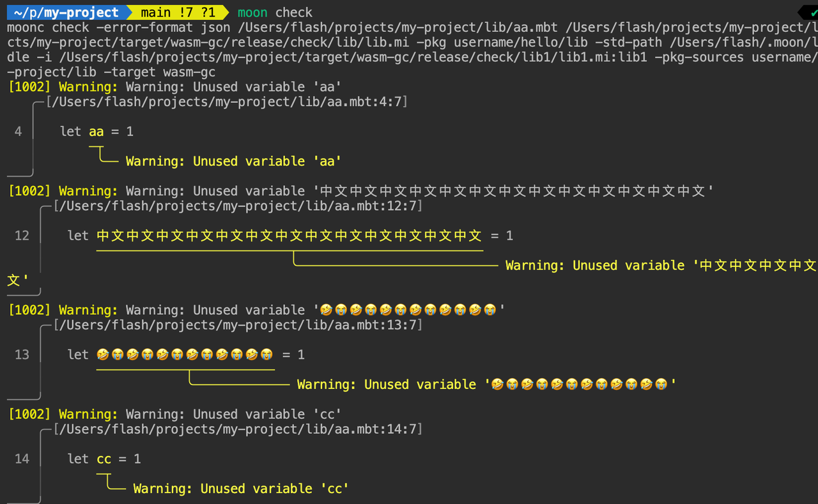Click the [1002] code of the 'aa' warning header
This screenshot has height=504, width=818.
point(29,87)
